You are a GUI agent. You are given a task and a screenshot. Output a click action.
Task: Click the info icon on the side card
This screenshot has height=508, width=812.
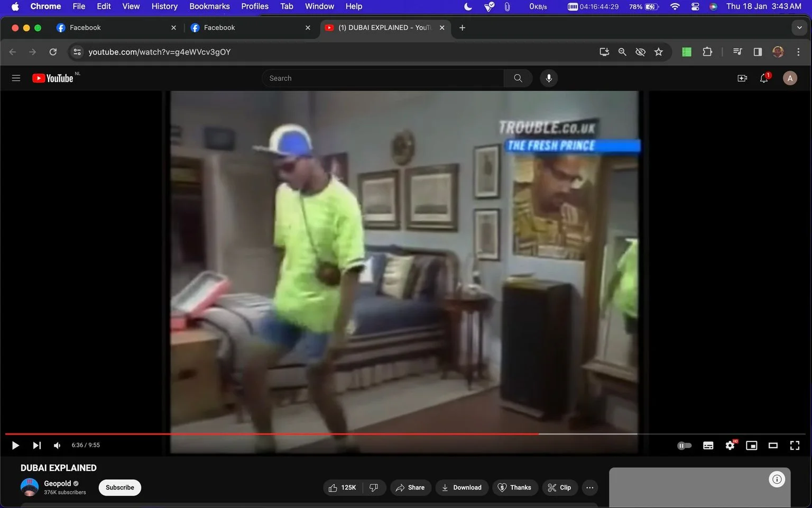coord(777,479)
